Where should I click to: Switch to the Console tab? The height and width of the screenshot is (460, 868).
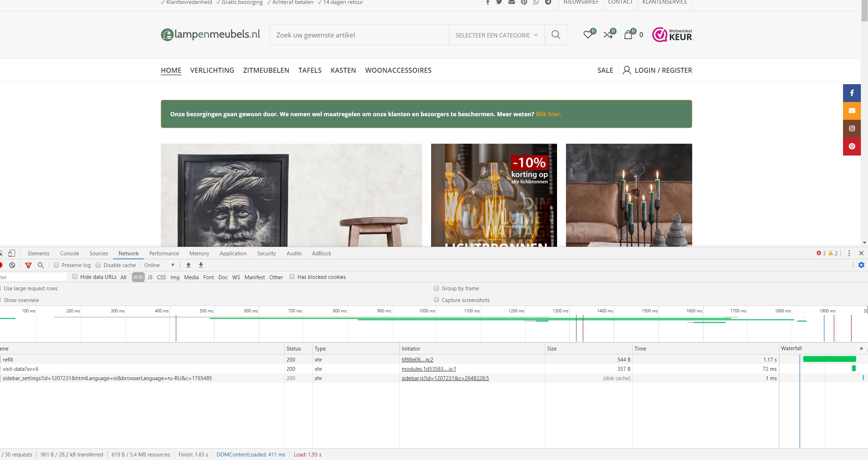coord(69,253)
